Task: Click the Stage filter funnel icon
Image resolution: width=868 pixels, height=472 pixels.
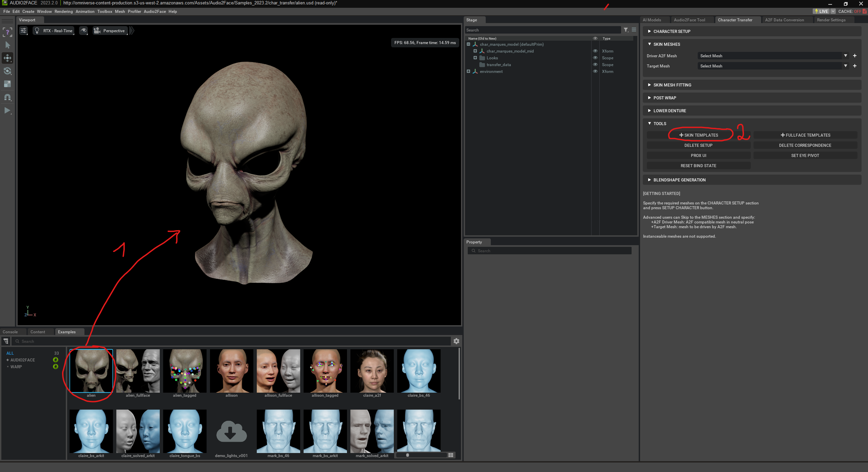Action: coord(626,30)
